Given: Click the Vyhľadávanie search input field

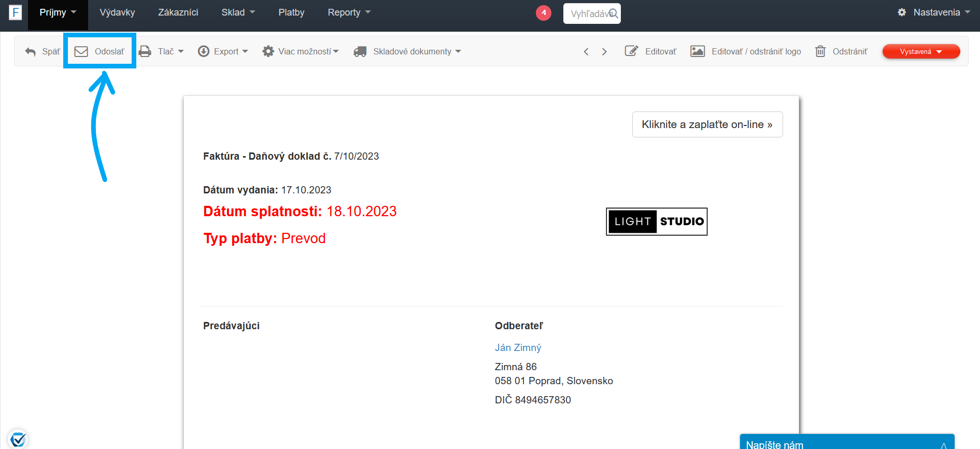Looking at the screenshot, I should coord(592,13).
